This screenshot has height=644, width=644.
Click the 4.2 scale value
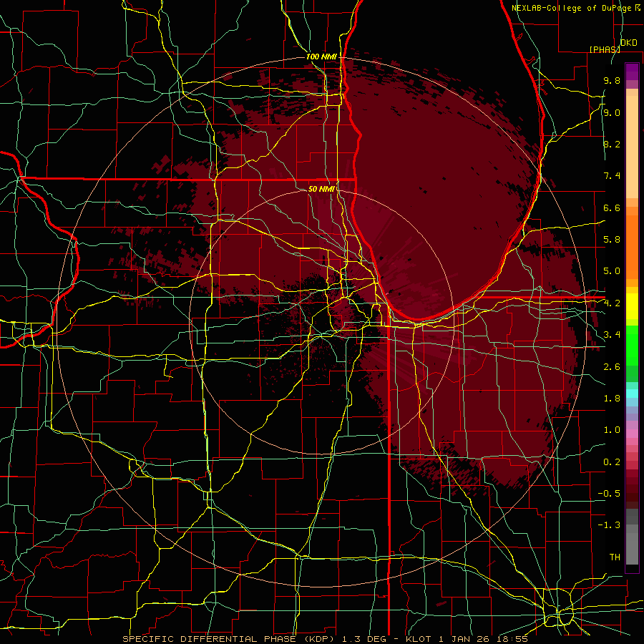click(612, 303)
